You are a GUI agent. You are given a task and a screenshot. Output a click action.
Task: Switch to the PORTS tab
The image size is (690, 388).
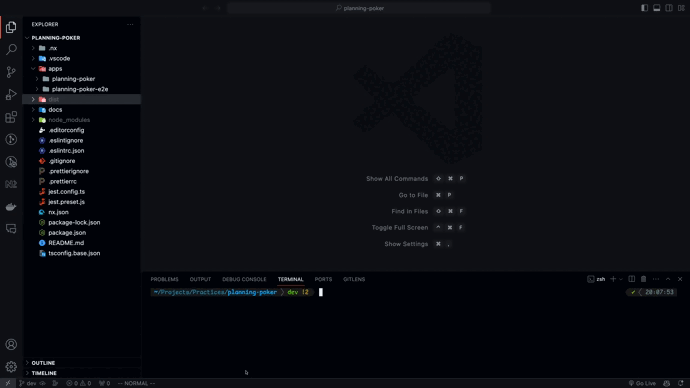tap(323, 279)
